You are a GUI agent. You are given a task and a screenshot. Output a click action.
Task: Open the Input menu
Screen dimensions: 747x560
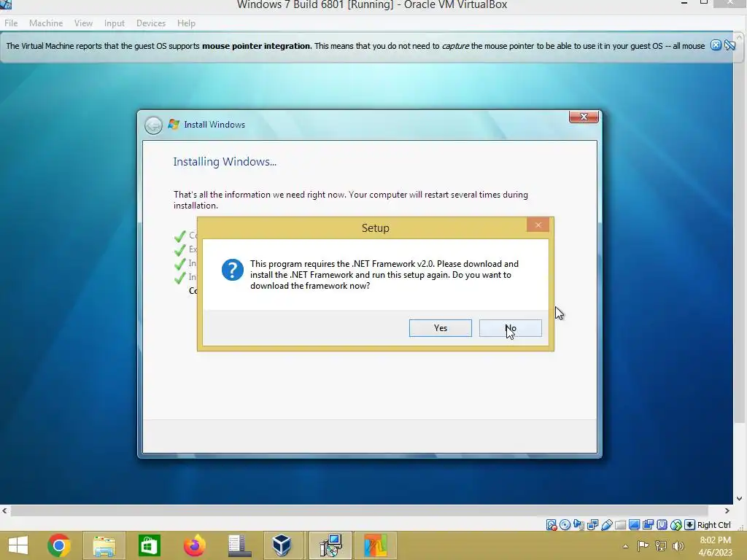click(115, 23)
